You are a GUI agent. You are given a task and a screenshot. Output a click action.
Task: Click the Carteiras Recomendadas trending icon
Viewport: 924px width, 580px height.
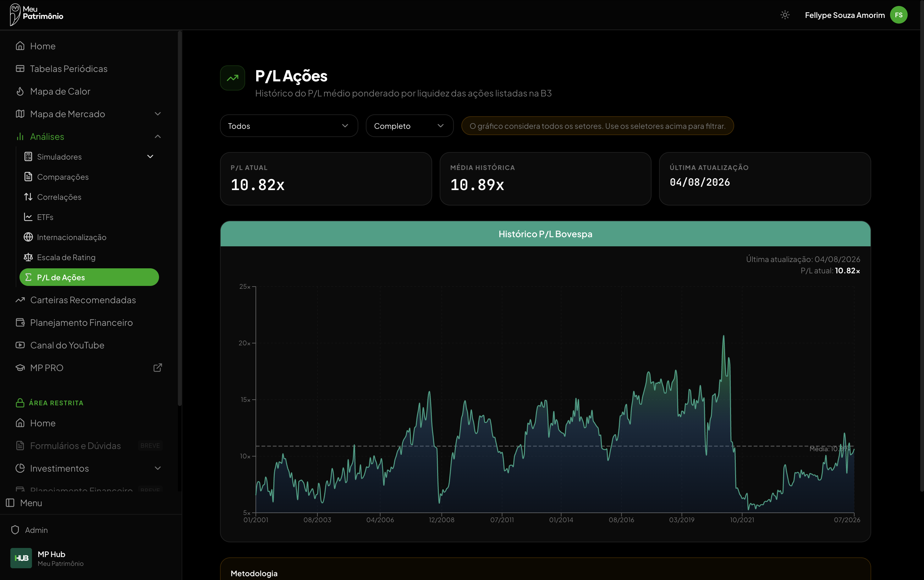[x=20, y=300]
